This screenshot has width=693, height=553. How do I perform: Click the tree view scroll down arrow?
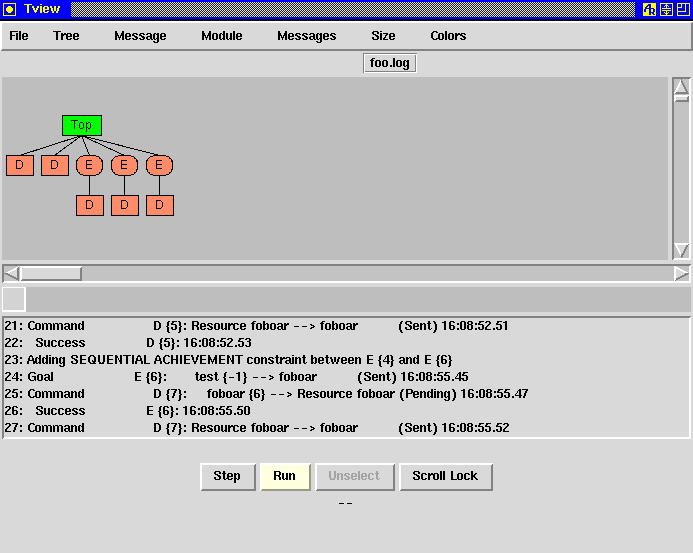(681, 251)
